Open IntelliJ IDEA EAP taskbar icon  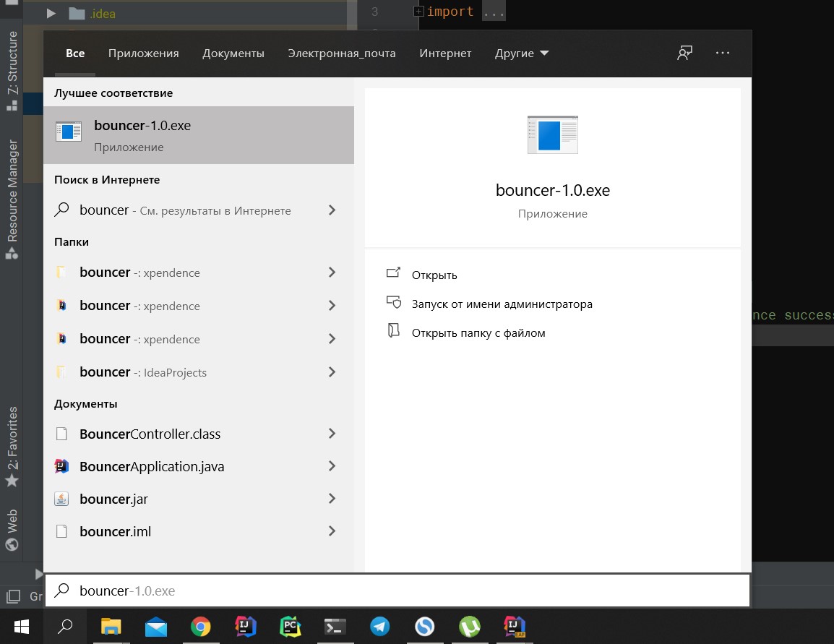click(515, 627)
